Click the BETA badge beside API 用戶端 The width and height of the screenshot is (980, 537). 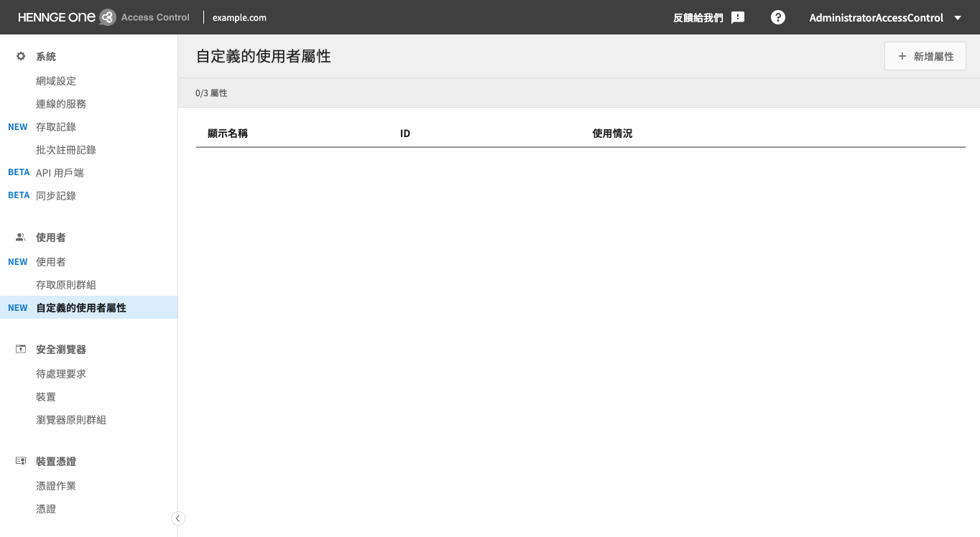pyautogui.click(x=19, y=172)
